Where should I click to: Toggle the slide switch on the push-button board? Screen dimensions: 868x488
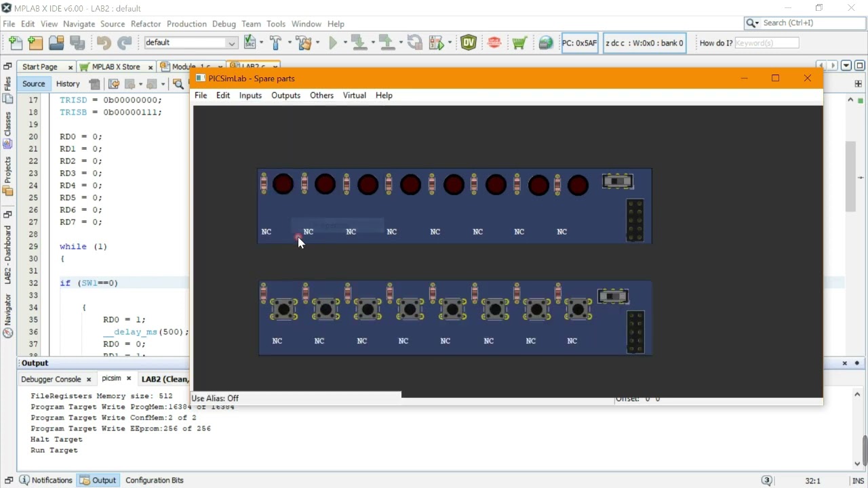coord(613,296)
